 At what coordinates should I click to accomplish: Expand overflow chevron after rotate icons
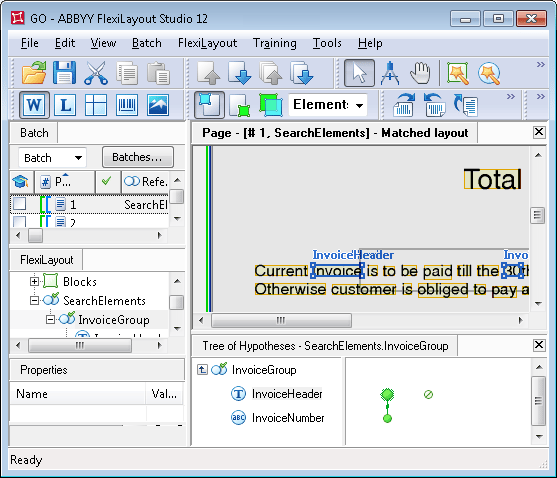[x=510, y=97]
